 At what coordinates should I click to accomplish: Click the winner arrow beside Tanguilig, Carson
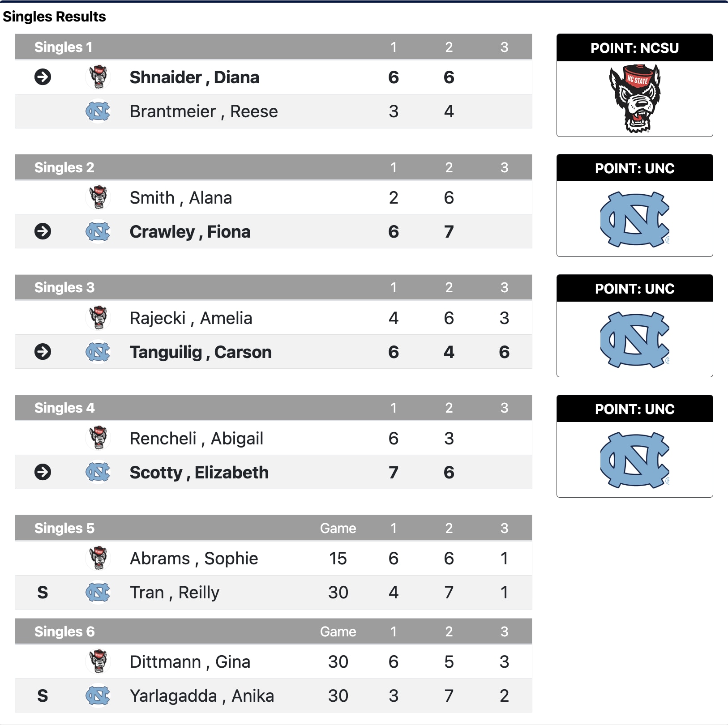pos(43,352)
